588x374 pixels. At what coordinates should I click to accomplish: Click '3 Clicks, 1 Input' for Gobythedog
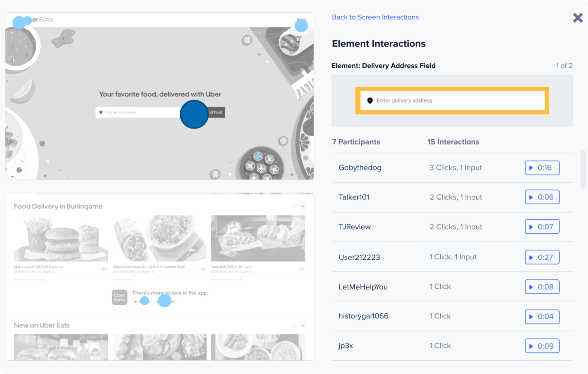455,168
